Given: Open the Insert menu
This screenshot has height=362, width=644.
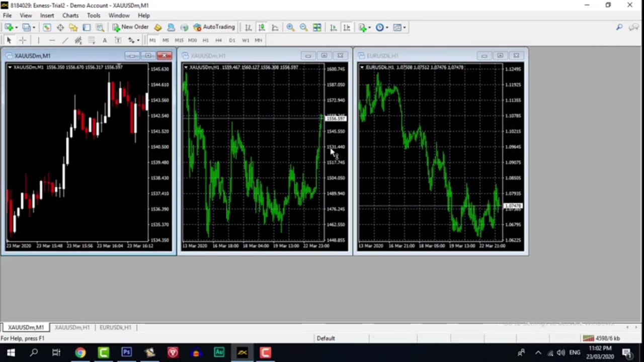Looking at the screenshot, I should click(x=47, y=16).
